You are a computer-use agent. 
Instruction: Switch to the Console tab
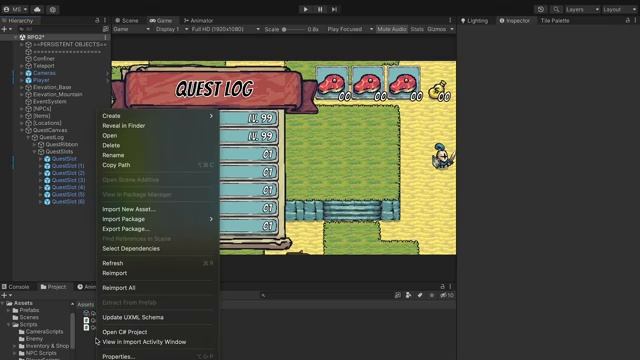[16, 287]
